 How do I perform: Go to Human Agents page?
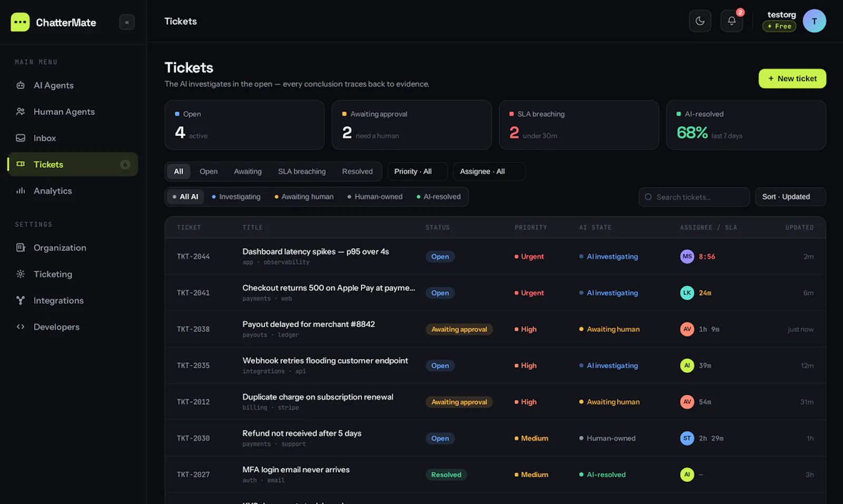pyautogui.click(x=73, y=112)
